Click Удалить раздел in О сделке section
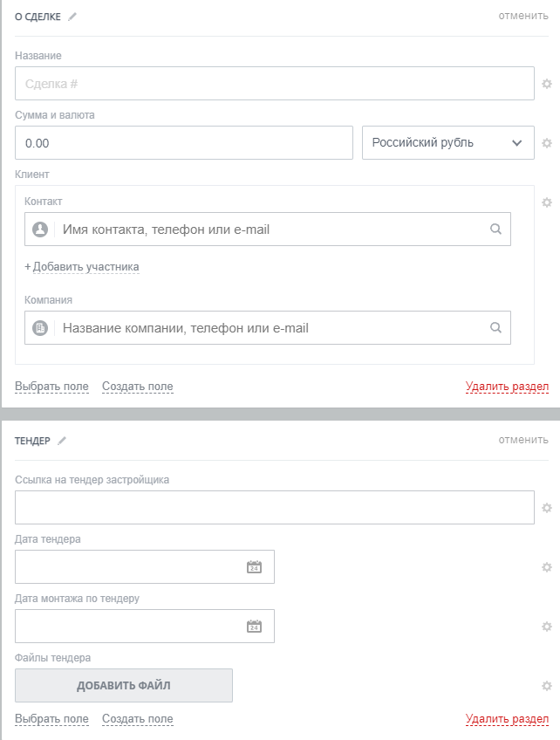 tap(507, 387)
